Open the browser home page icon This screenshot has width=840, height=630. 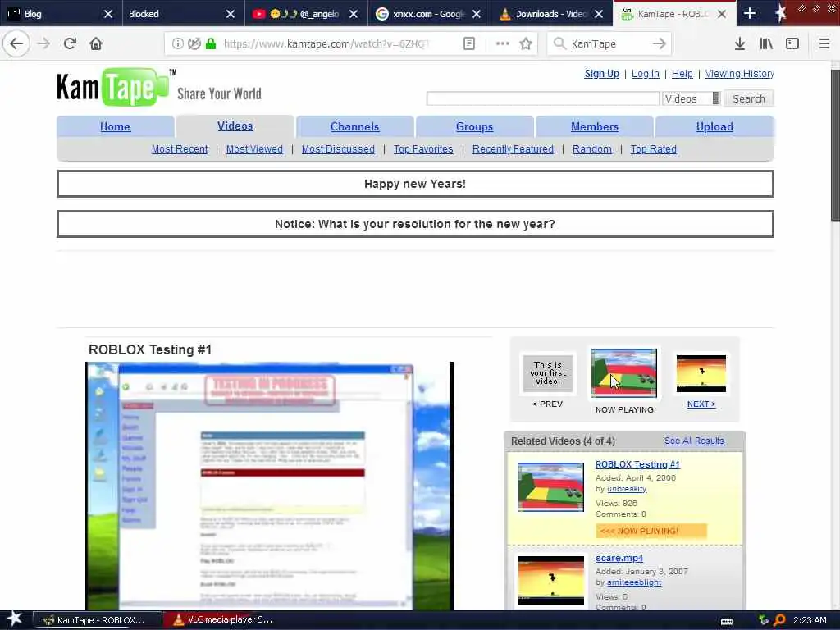click(96, 43)
